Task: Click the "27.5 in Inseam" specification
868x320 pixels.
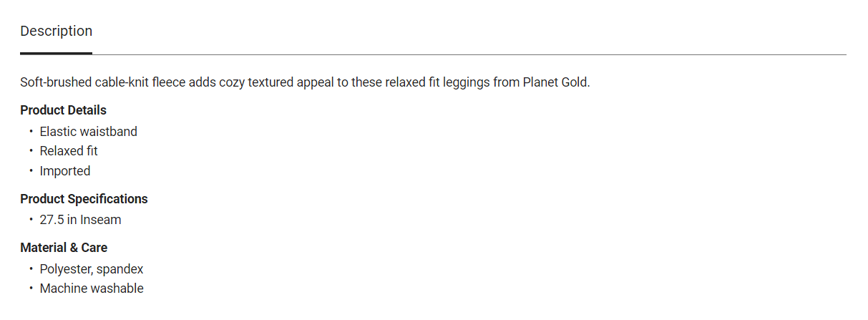Action: (x=80, y=220)
